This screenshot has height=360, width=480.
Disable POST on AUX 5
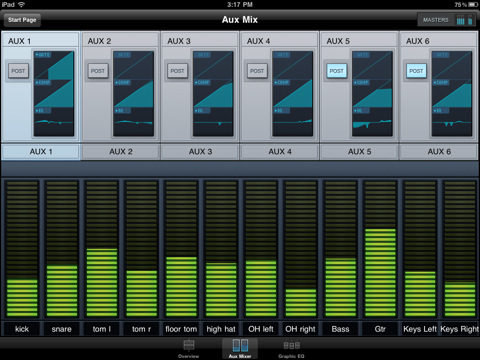coord(337,71)
